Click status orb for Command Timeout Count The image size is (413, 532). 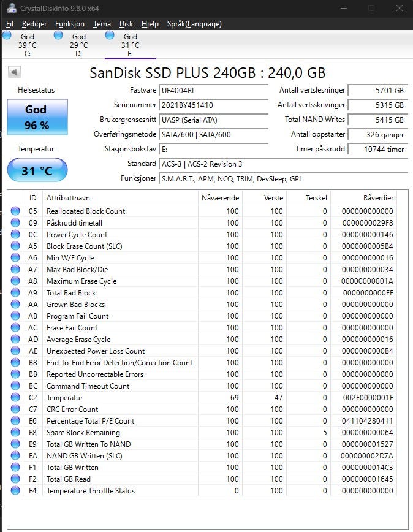[x=15, y=386]
